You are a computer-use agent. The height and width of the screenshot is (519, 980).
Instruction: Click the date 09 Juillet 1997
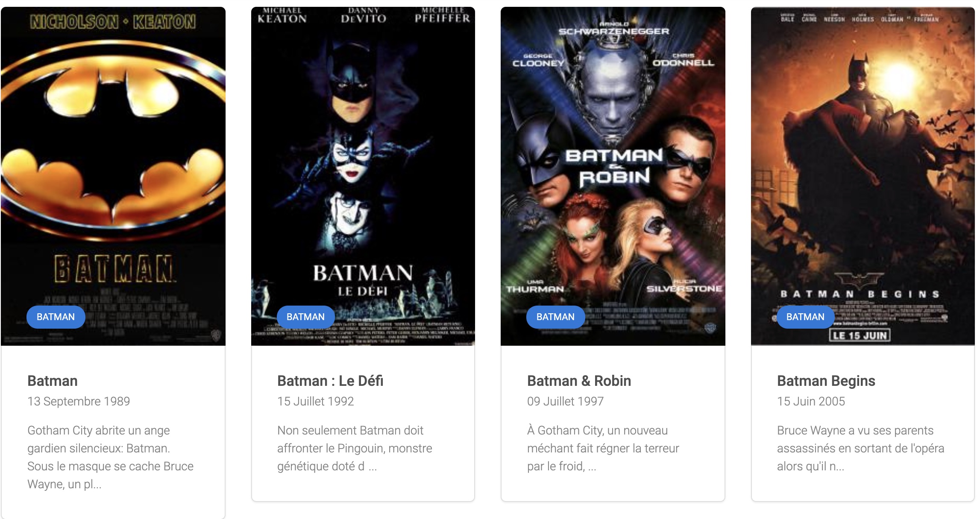(566, 401)
